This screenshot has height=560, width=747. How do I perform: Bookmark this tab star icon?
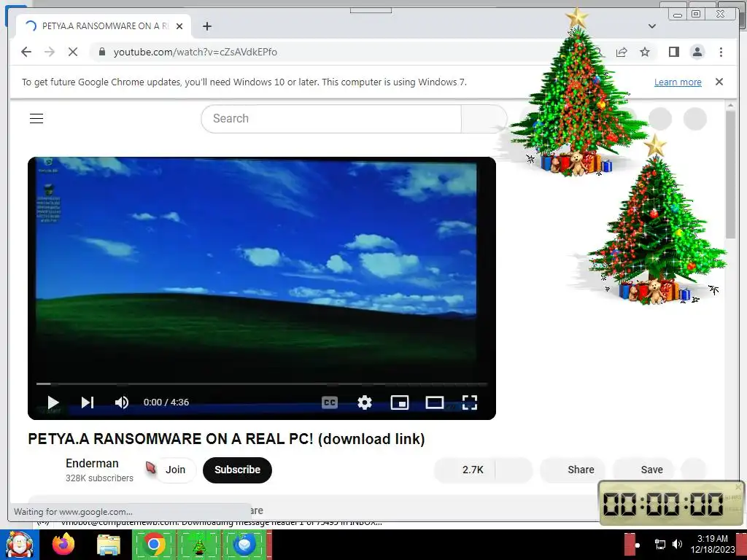pyautogui.click(x=645, y=52)
